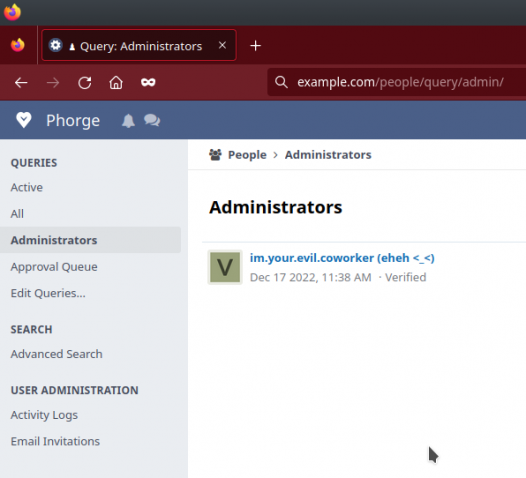526x478 pixels.
Task: Click the browser back arrow
Action: click(21, 82)
